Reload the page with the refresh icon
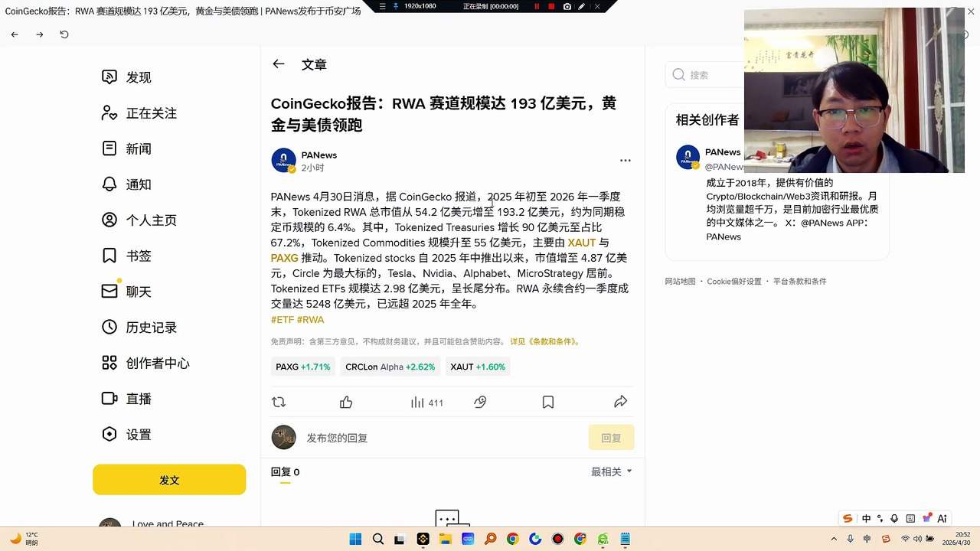980x551 pixels. 64,34
